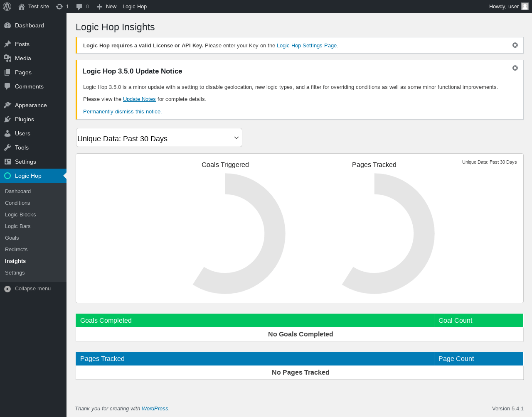Open the comments bubble icon in admin bar
The height and width of the screenshot is (417, 532).
click(x=79, y=7)
